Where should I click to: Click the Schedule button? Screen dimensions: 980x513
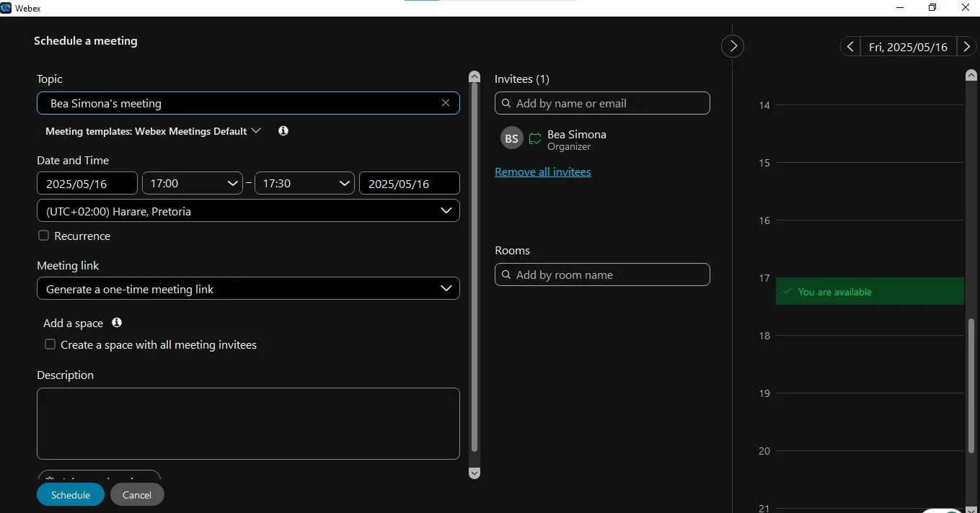click(70, 494)
